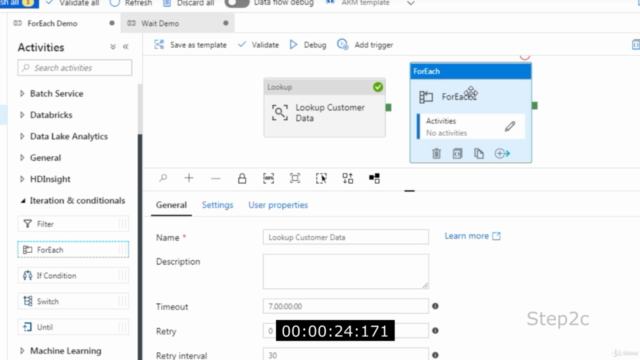Image resolution: width=640 pixels, height=360 pixels.
Task: Select the ForEach activity in list
Action: pos(73,249)
